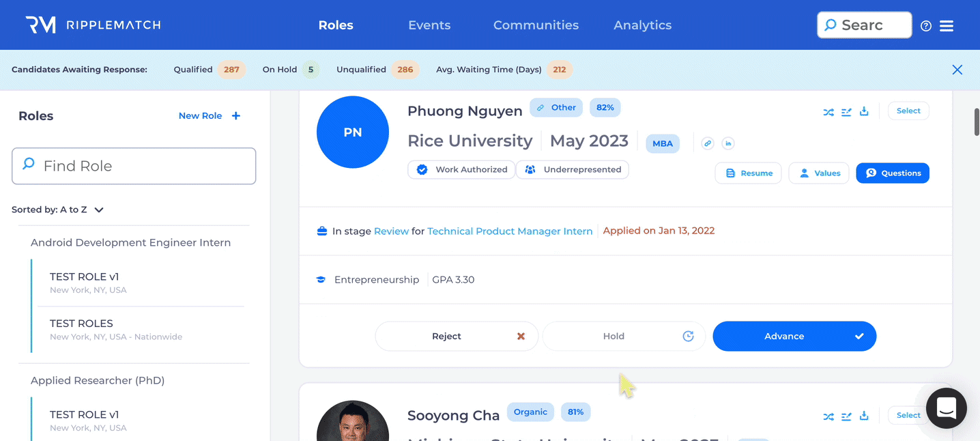Toggle the Work Authorized badge
Screen dimensions: 980x441
click(461, 169)
